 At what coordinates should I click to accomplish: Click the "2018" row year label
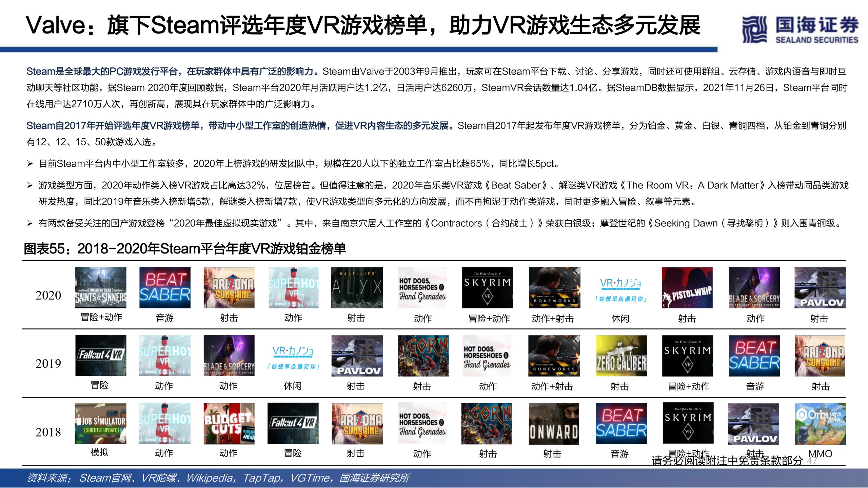(x=48, y=432)
